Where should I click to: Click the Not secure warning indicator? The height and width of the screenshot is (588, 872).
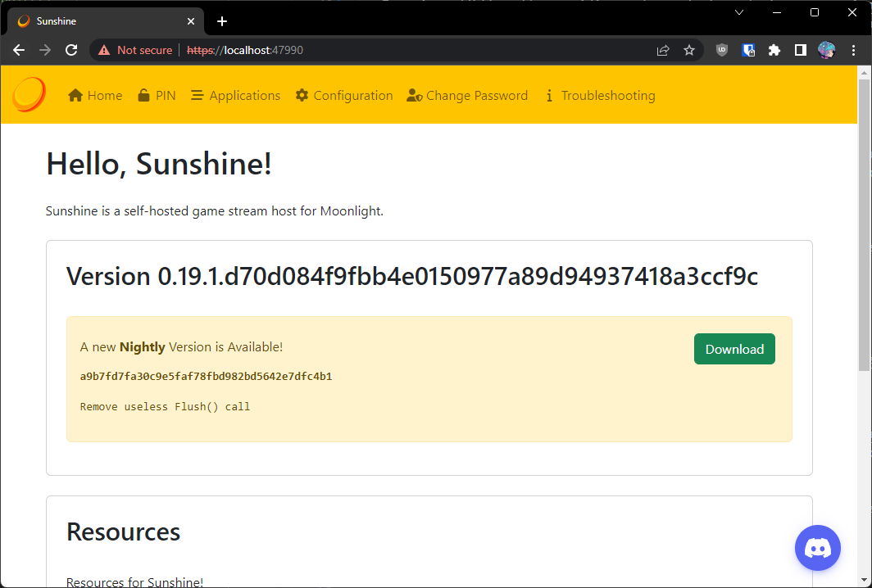click(x=135, y=50)
